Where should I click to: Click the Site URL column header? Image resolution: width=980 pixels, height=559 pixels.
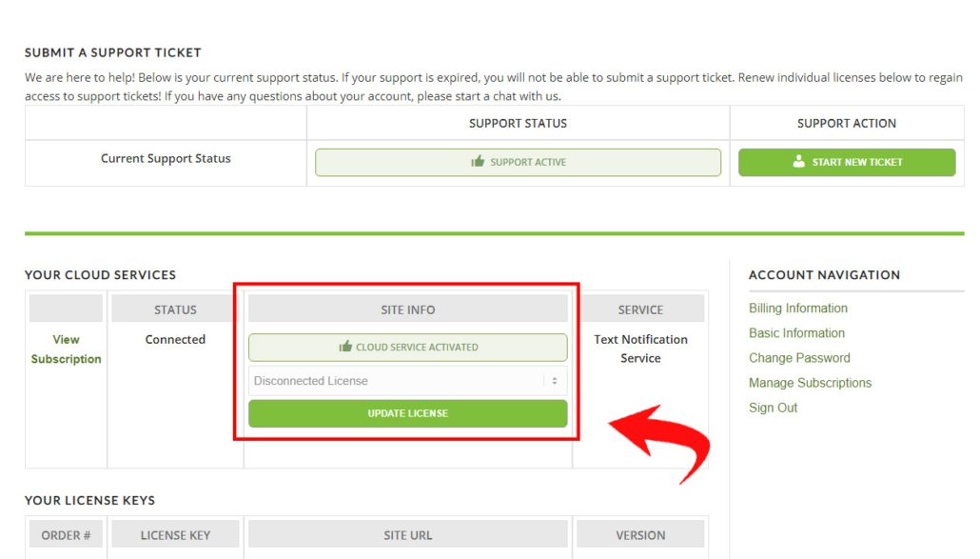[407, 535]
